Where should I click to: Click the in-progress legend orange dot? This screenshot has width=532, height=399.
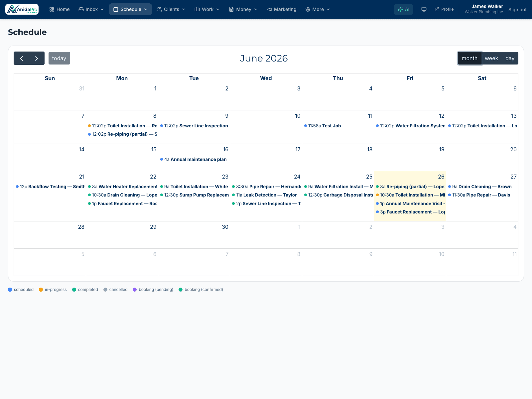click(x=41, y=290)
